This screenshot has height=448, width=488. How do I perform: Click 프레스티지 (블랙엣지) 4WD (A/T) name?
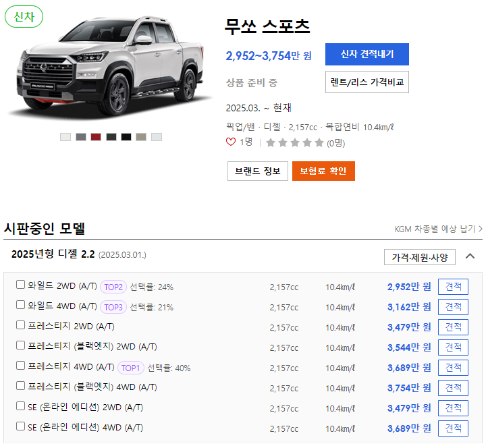click(92, 387)
